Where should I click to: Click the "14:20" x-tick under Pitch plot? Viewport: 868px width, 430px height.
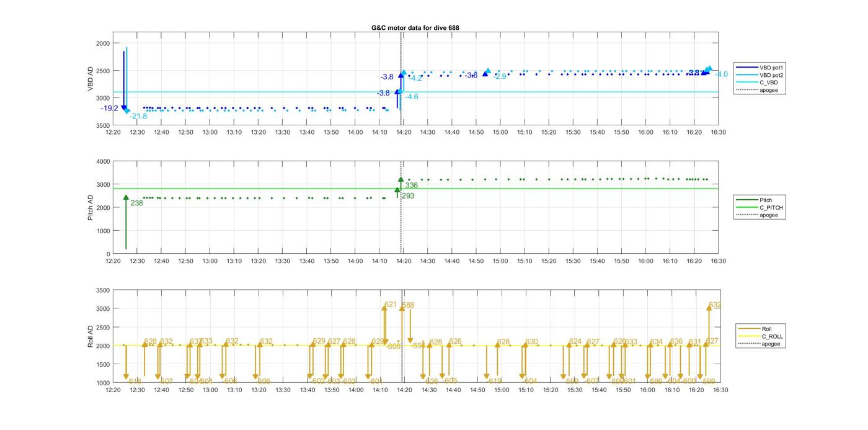[x=404, y=261]
